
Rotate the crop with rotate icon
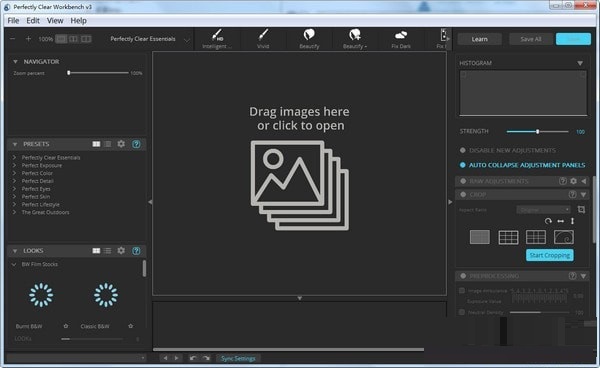pos(548,221)
